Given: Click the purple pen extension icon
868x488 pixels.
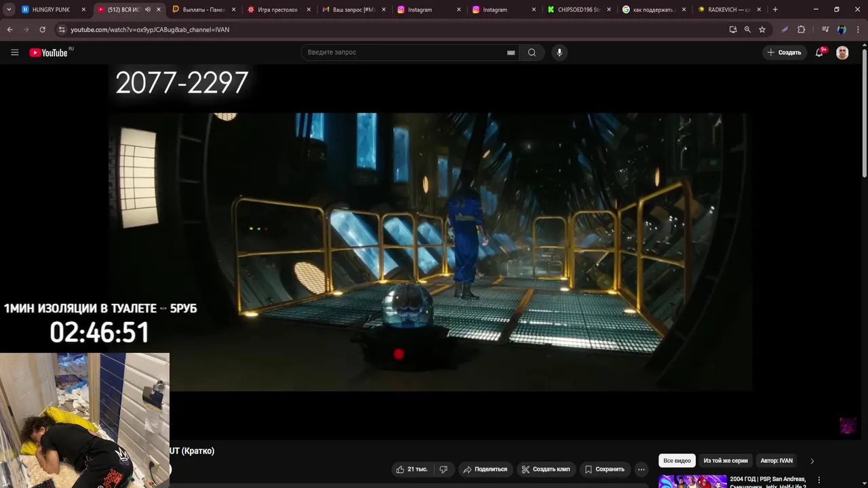Looking at the screenshot, I should point(785,30).
